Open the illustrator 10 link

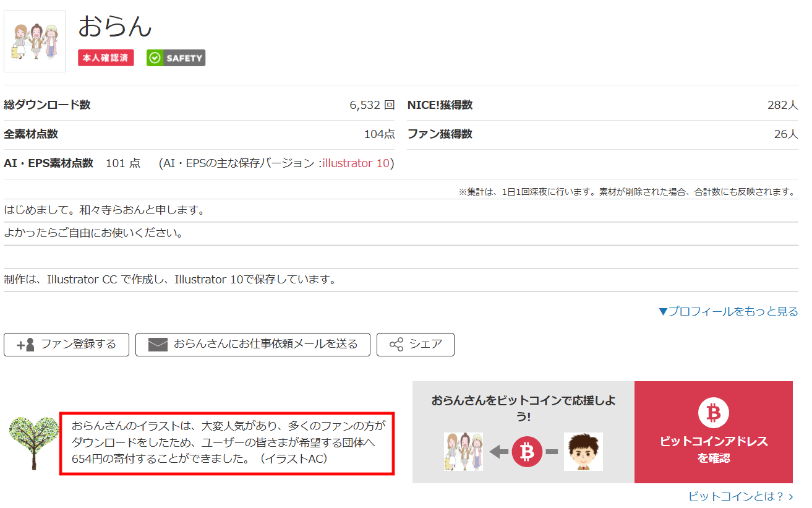356,163
